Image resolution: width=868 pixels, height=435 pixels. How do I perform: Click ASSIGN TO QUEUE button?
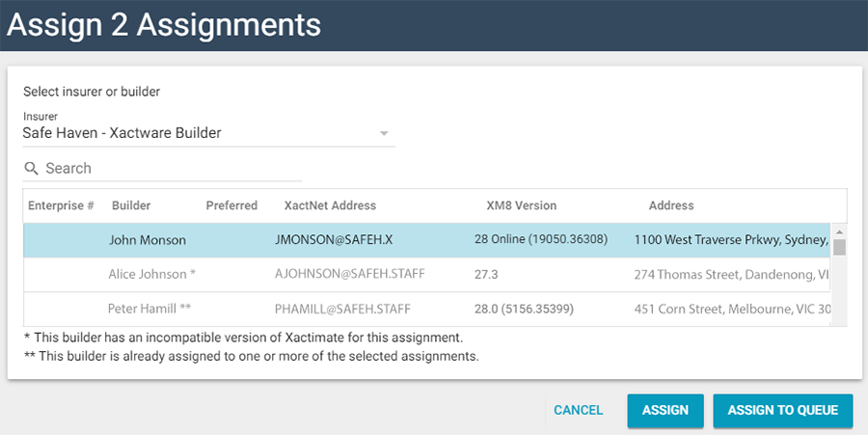(783, 410)
